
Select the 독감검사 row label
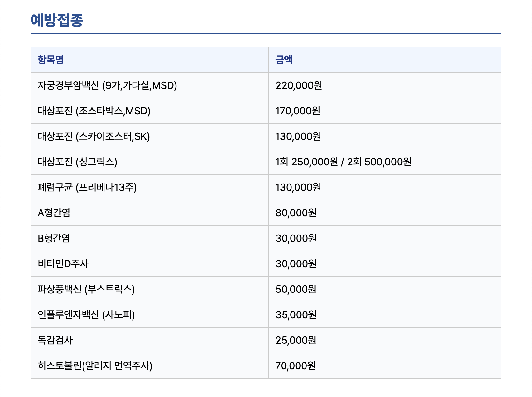click(x=55, y=340)
